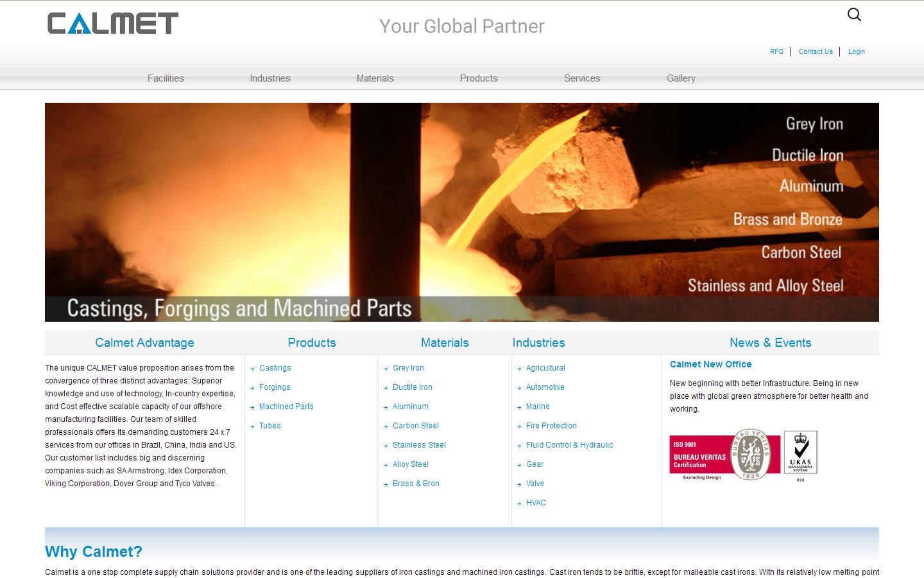Open the search using the magnifier icon
Screen dimensions: 924x578
coord(853,14)
